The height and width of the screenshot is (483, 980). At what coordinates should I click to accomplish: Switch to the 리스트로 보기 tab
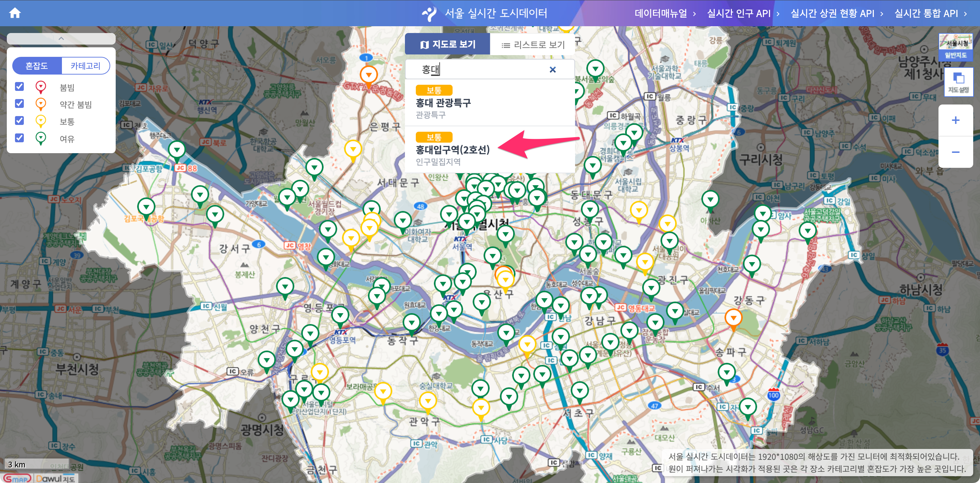point(533,45)
